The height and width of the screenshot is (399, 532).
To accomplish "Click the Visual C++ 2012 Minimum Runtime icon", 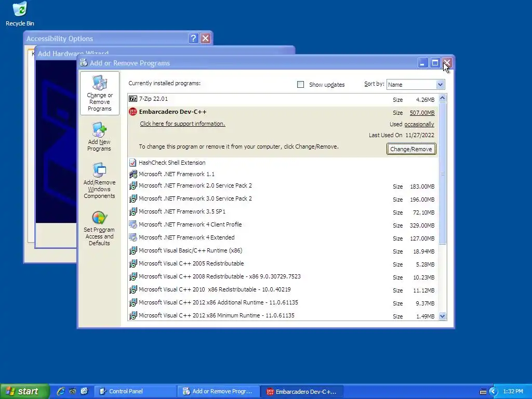I will click(133, 315).
